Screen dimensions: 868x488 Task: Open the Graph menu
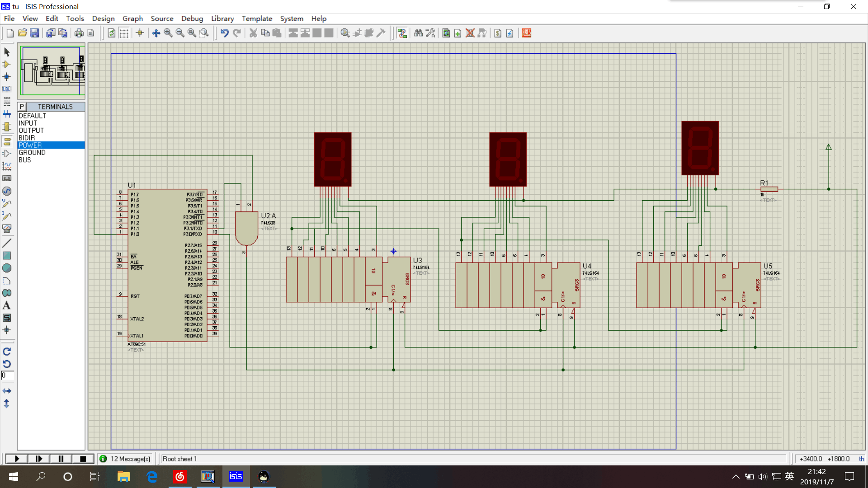pos(132,19)
